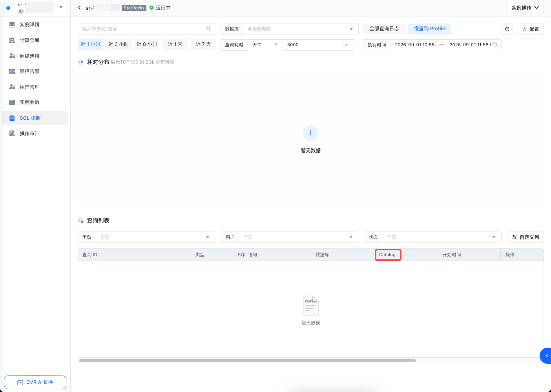Viewport: 551px width, 392px height.
Task: Click the refresh icon button
Action: click(507, 29)
